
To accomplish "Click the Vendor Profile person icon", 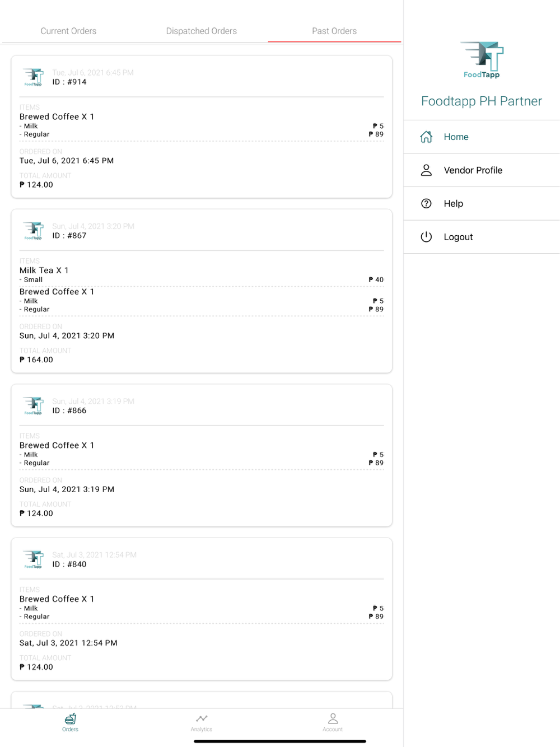I will pos(426,170).
